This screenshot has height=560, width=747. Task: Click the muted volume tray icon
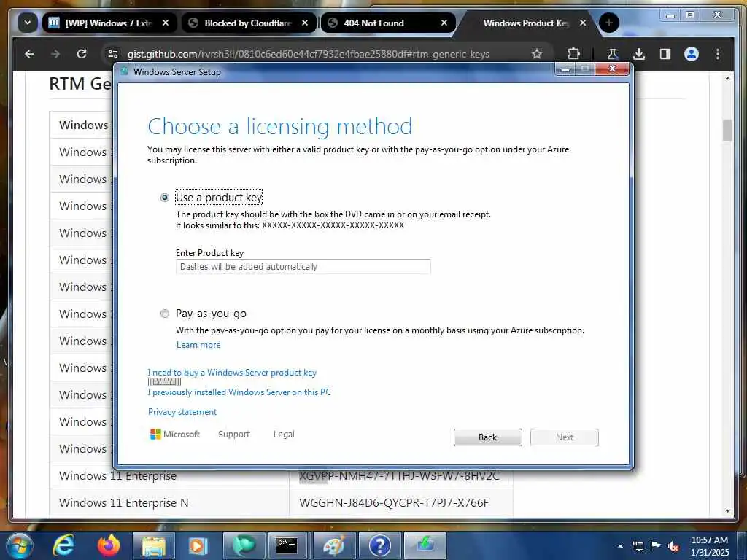tap(673, 546)
